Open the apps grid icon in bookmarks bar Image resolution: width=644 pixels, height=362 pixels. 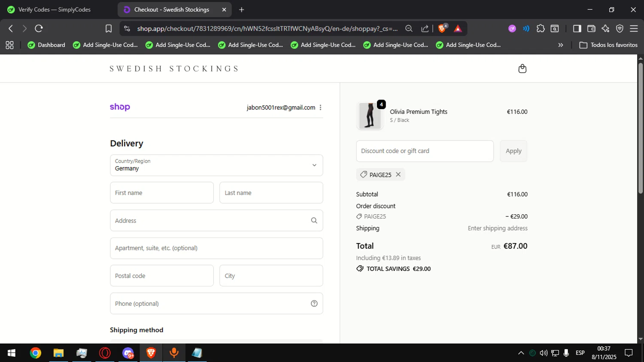[9, 45]
